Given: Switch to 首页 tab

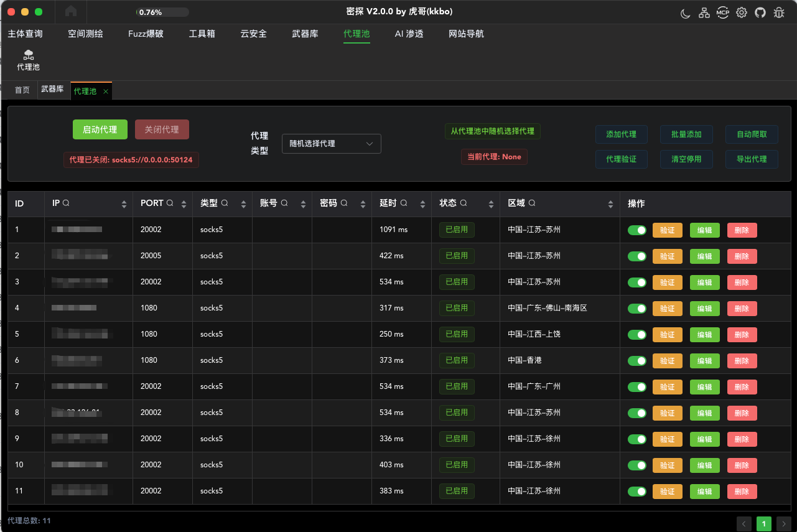Looking at the screenshot, I should (x=22, y=90).
